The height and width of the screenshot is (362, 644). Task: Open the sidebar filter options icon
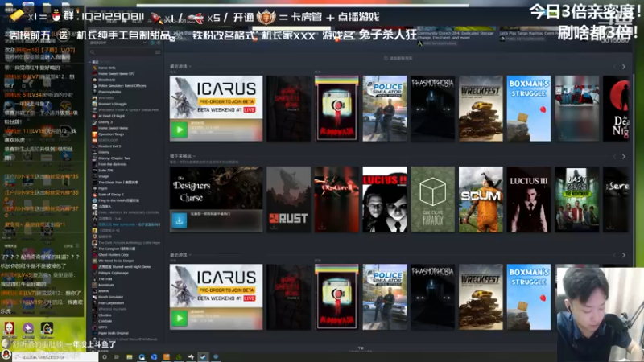[x=158, y=52]
